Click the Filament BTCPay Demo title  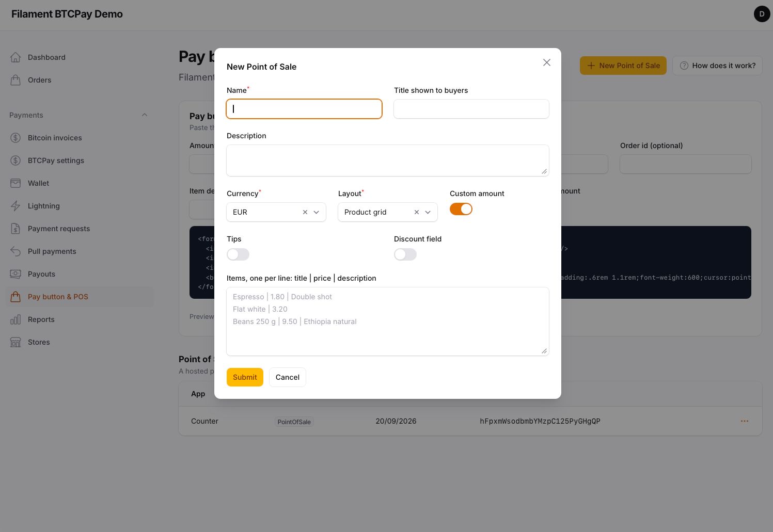click(x=67, y=14)
